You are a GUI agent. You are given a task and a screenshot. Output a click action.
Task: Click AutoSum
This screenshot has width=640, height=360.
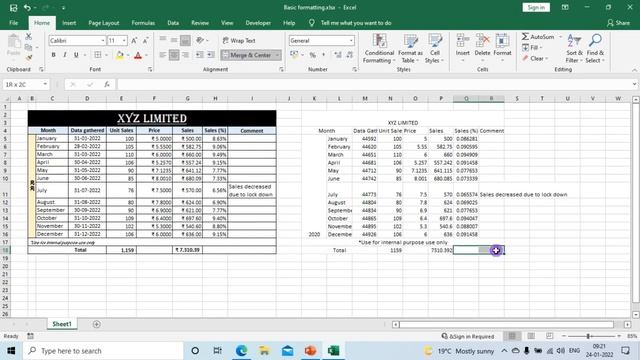pyautogui.click(x=539, y=37)
